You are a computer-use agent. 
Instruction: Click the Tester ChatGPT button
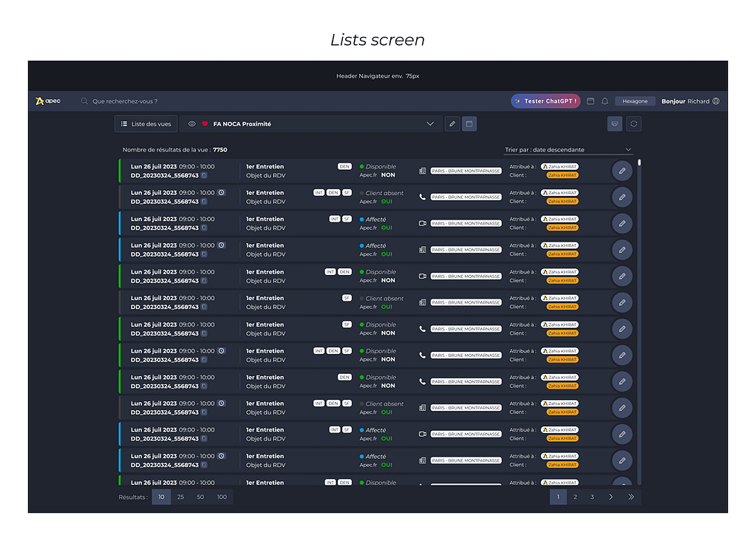point(545,101)
